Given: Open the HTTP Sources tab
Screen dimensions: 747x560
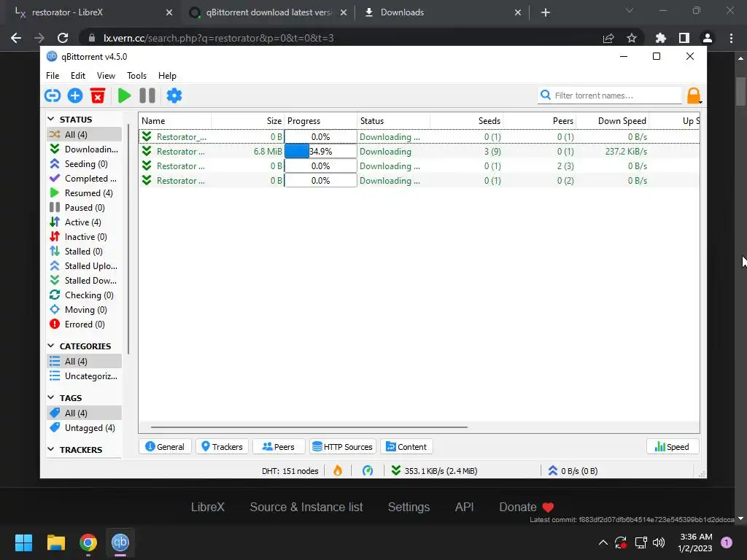Looking at the screenshot, I should pos(343,447).
